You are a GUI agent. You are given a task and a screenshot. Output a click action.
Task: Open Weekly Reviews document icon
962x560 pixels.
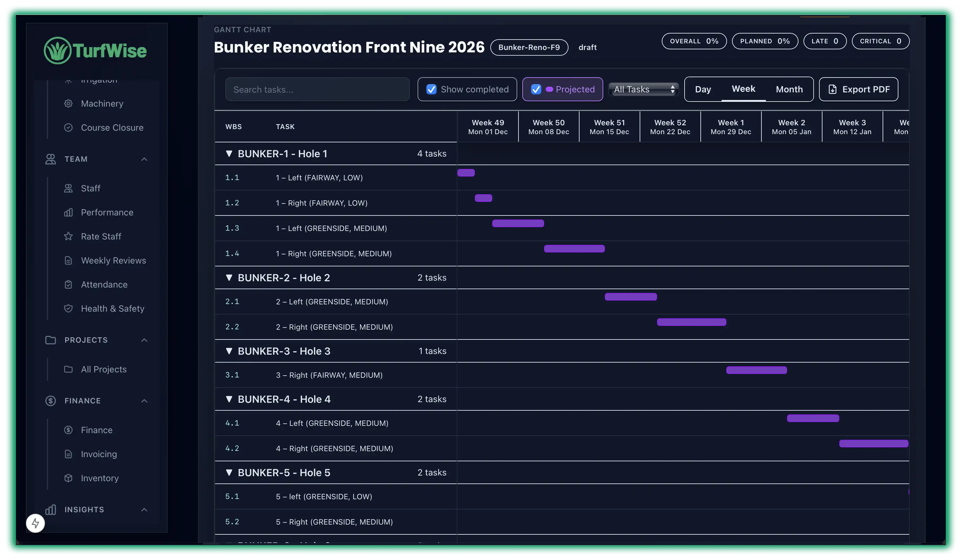pos(69,260)
